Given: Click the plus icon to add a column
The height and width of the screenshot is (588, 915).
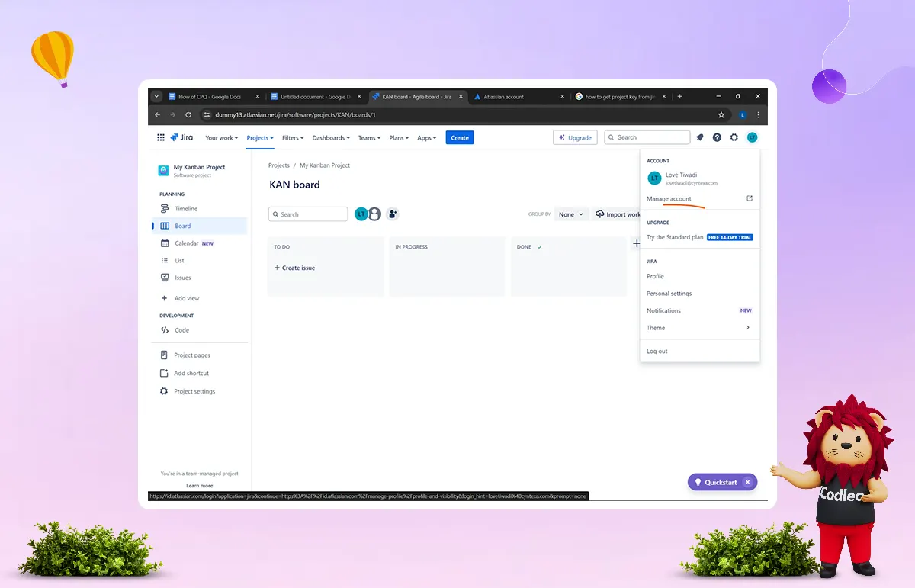Looking at the screenshot, I should coord(636,243).
